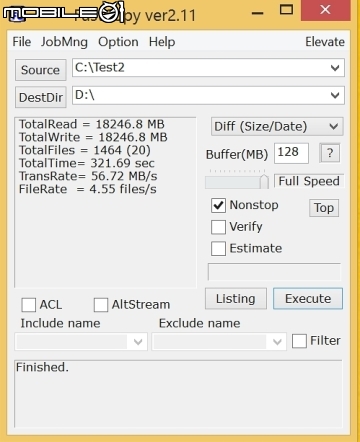Enable the Estimate checkbox
Screen dimensions: 360x442
click(218, 249)
